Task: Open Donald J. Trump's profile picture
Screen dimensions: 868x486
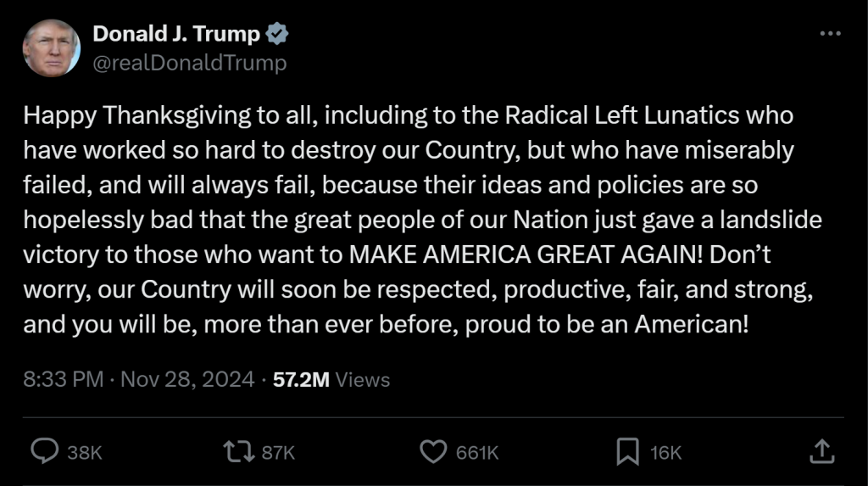Action: pos(52,47)
